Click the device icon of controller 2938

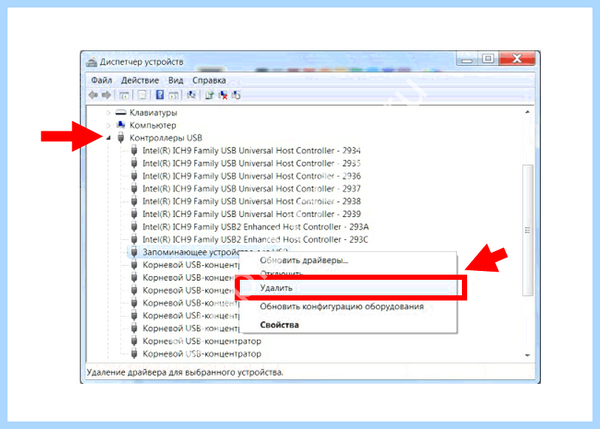point(134,201)
